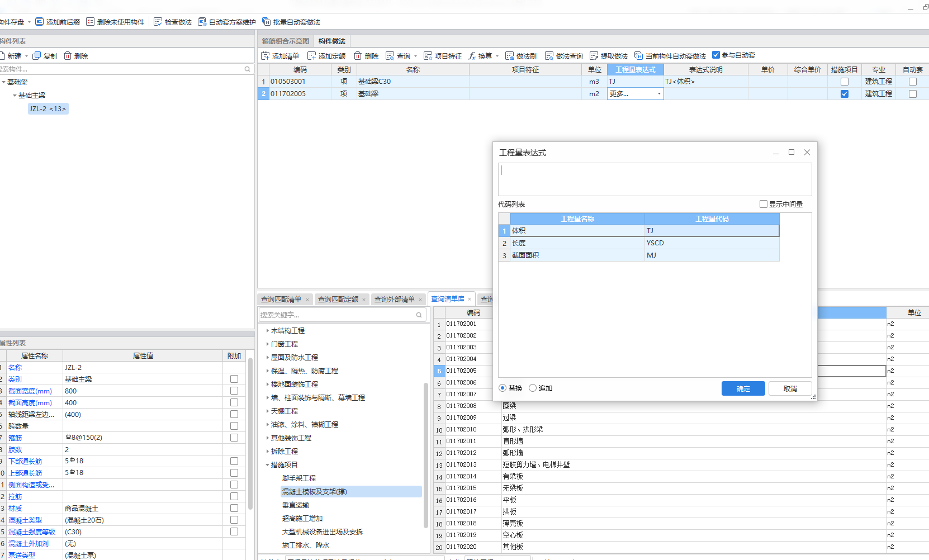Click the 做法查询 icon
929x560 pixels.
(x=549, y=56)
